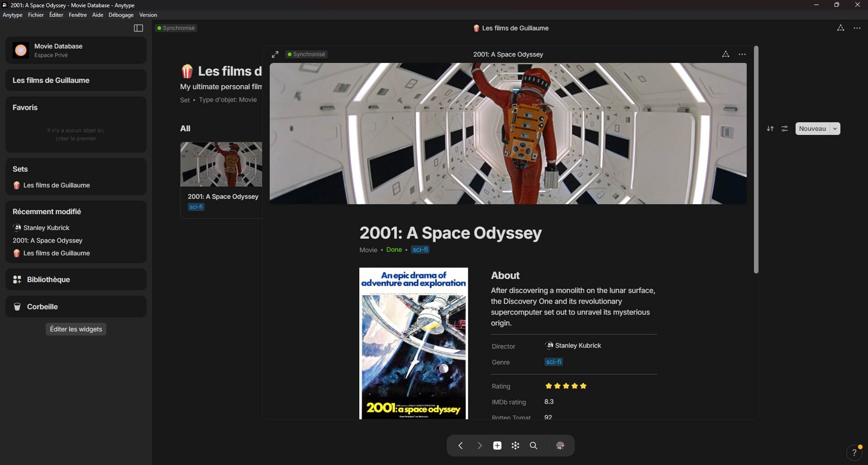Image resolution: width=868 pixels, height=465 pixels.
Task: Click IMDb rating value 8.3
Action: point(549,402)
